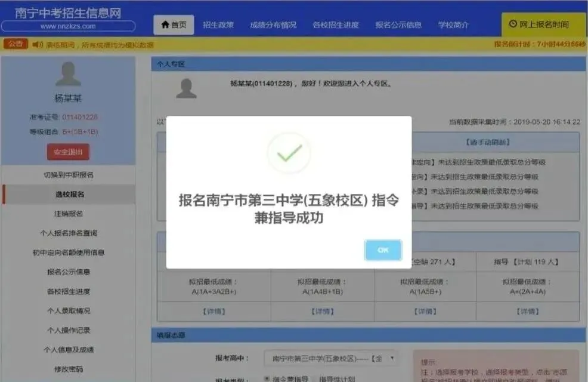Click the OK button in the success dialog
The image size is (588, 382).
[383, 250]
